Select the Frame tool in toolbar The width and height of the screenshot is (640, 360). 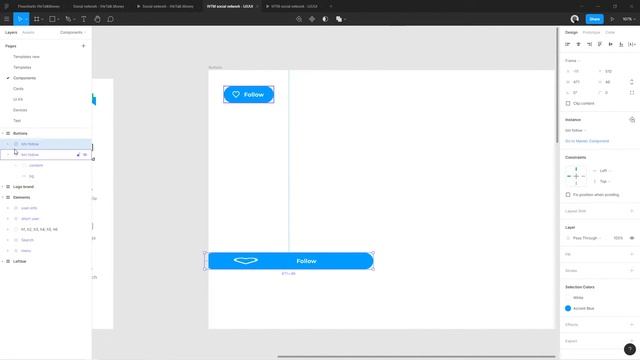click(37, 19)
